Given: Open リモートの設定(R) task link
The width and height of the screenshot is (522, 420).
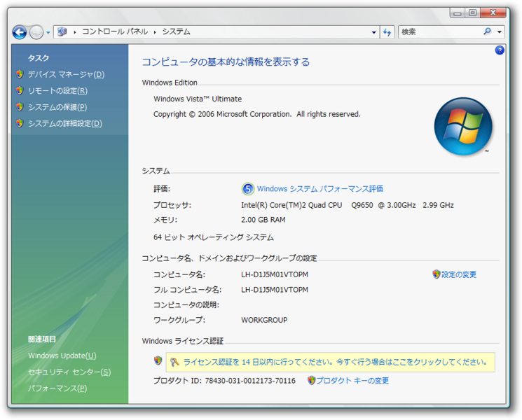Looking at the screenshot, I should tap(57, 91).
